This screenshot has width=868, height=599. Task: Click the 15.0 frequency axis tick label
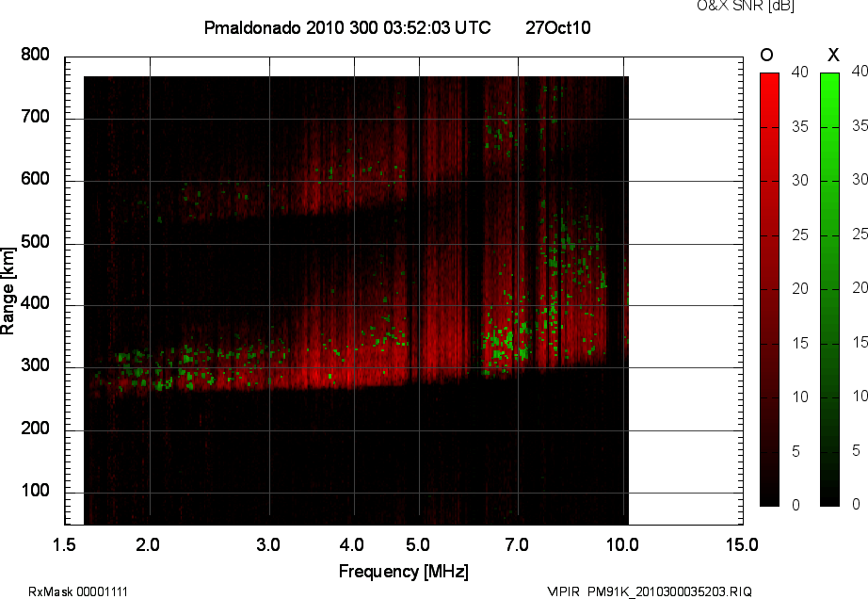(x=742, y=545)
